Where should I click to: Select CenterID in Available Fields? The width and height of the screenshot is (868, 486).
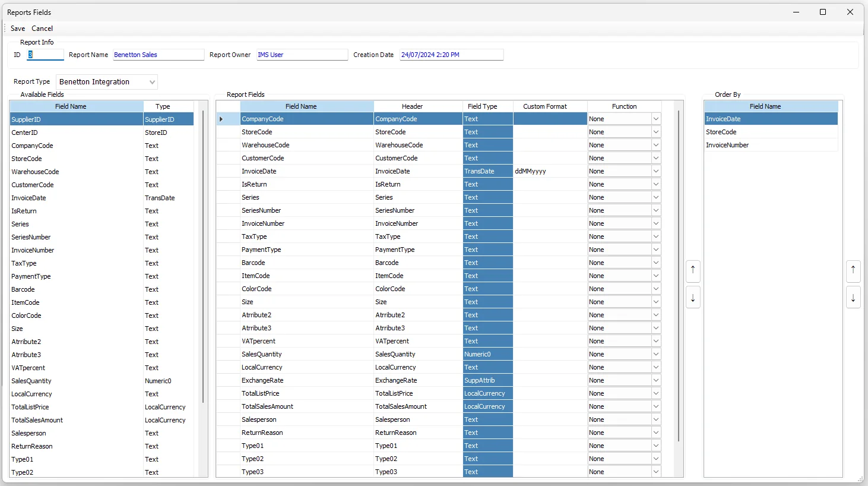pyautogui.click(x=77, y=132)
